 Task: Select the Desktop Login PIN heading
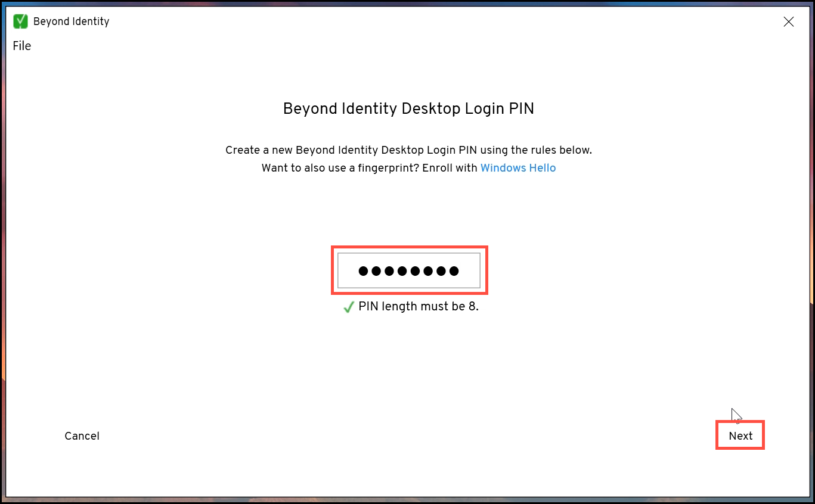pyautogui.click(x=408, y=108)
